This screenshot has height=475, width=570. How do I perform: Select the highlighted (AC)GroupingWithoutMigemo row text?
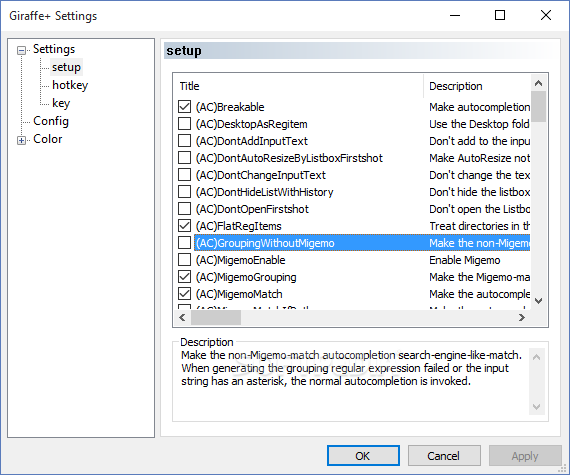coord(265,243)
